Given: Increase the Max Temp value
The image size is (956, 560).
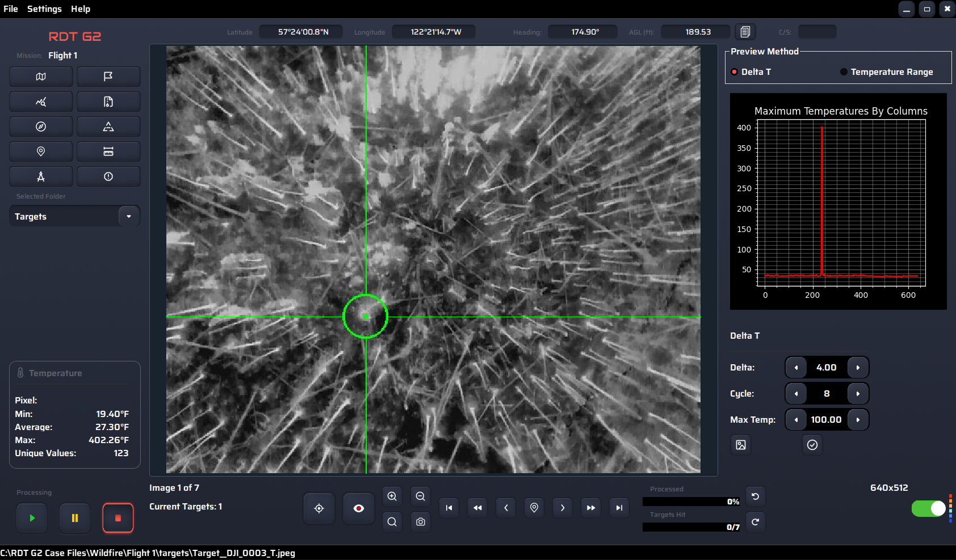Looking at the screenshot, I should (x=858, y=420).
